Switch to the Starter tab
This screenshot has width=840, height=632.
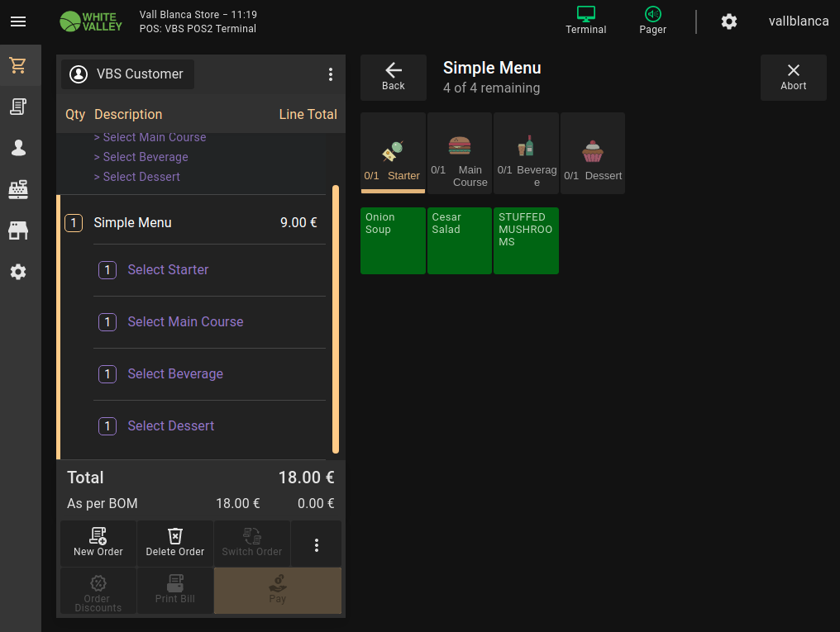393,153
